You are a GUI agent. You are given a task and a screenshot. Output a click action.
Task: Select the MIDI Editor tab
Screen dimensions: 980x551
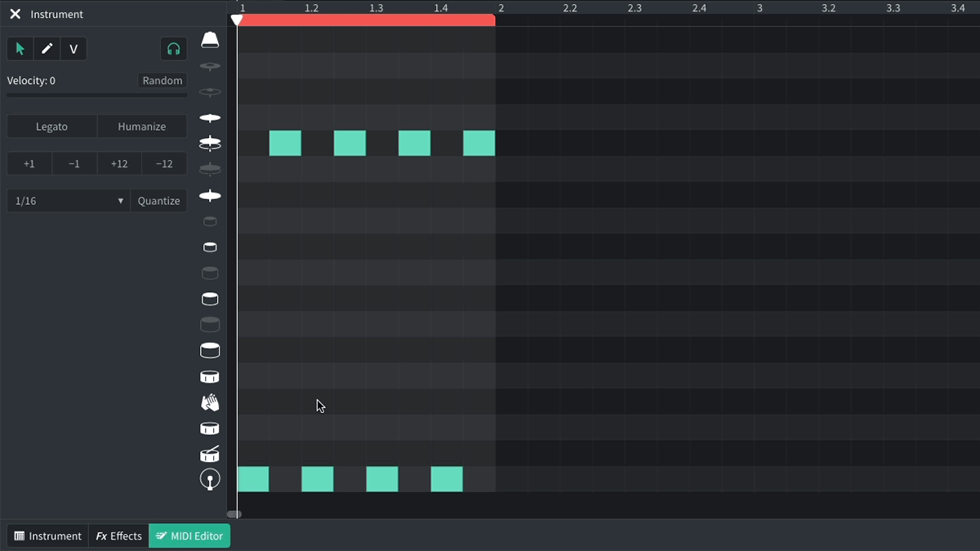pyautogui.click(x=189, y=535)
